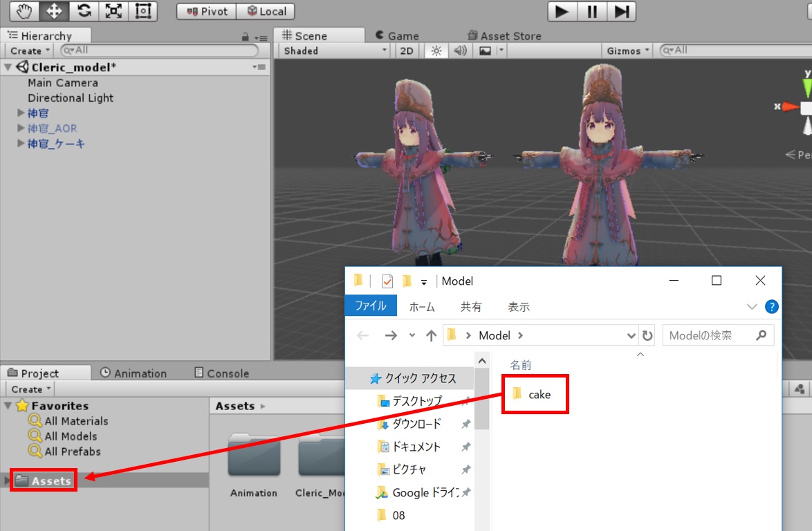812x531 pixels.
Task: Click the Local handle rotation button
Action: [x=266, y=12]
